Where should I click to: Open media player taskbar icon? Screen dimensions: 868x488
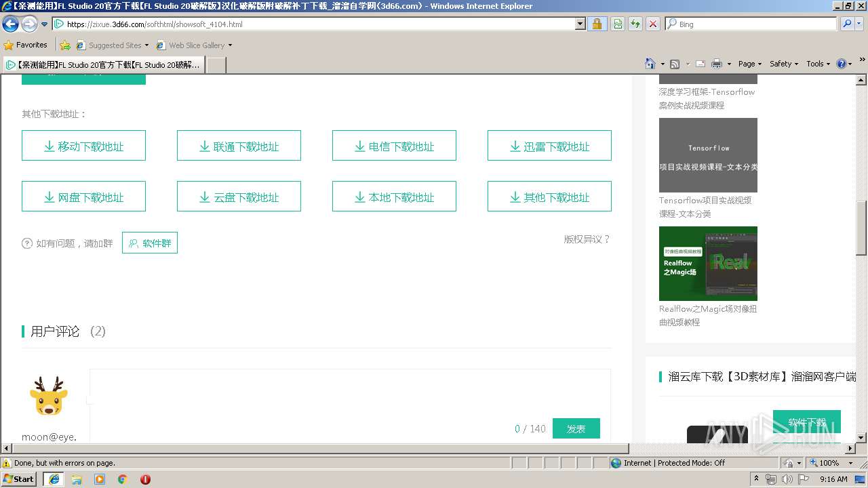(100, 479)
